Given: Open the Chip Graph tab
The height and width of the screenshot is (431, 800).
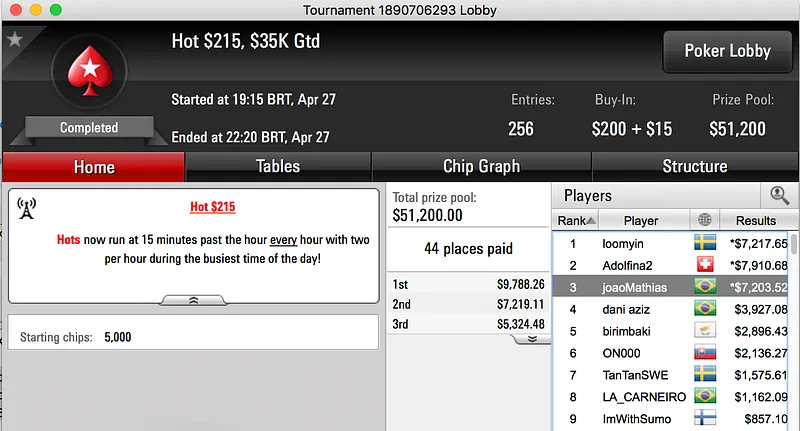Looking at the screenshot, I should tap(481, 167).
